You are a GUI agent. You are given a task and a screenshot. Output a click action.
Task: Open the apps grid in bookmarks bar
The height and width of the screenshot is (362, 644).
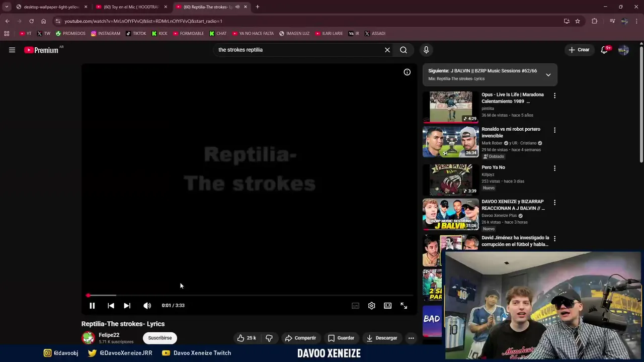(x=7, y=34)
